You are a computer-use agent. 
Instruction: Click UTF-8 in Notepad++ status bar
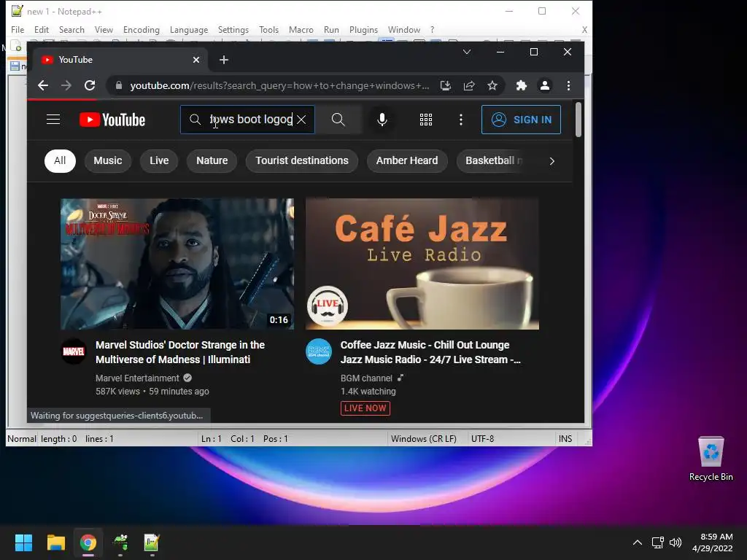482,438
